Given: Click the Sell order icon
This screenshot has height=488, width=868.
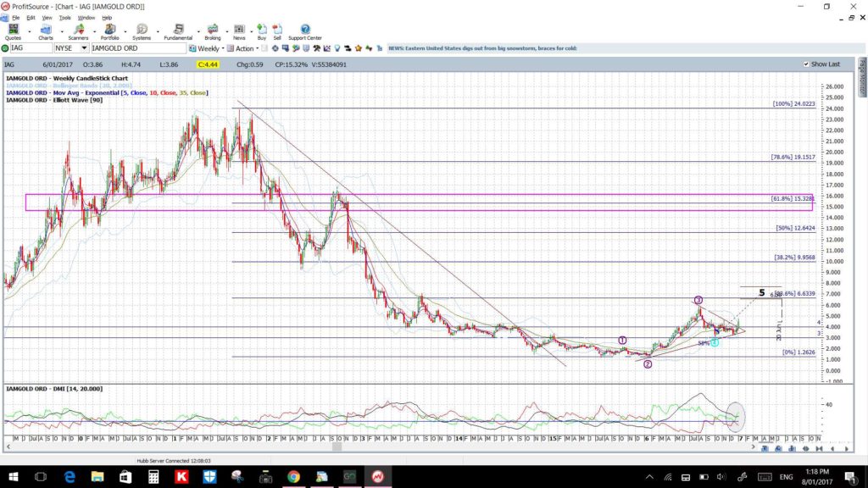Looking at the screenshot, I should click(277, 32).
